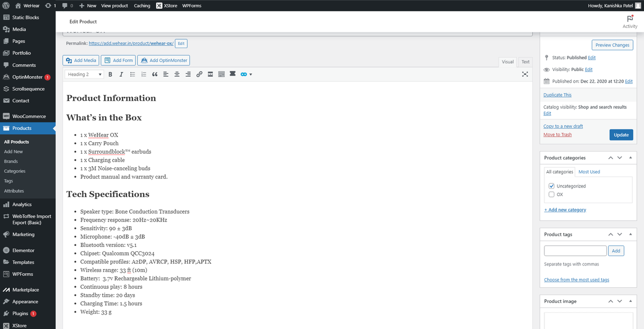The height and width of the screenshot is (329, 644).
Task: Choose from the most used tags link
Action: (x=577, y=280)
